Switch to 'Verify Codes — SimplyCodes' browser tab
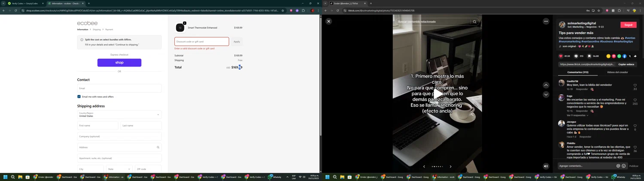The image size is (644, 181). 25,3
